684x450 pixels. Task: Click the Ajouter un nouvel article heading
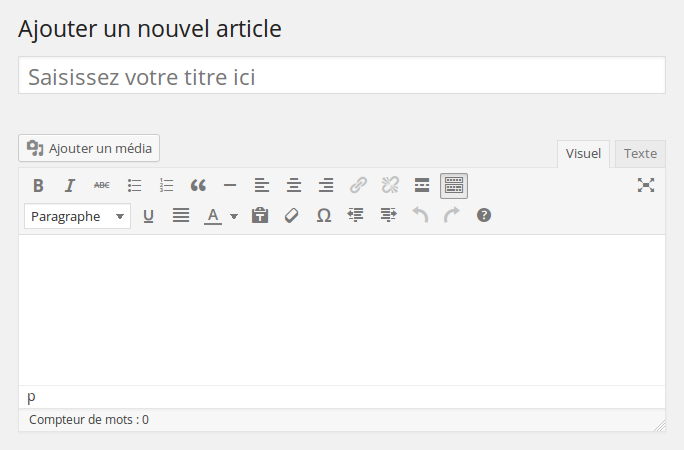click(150, 29)
